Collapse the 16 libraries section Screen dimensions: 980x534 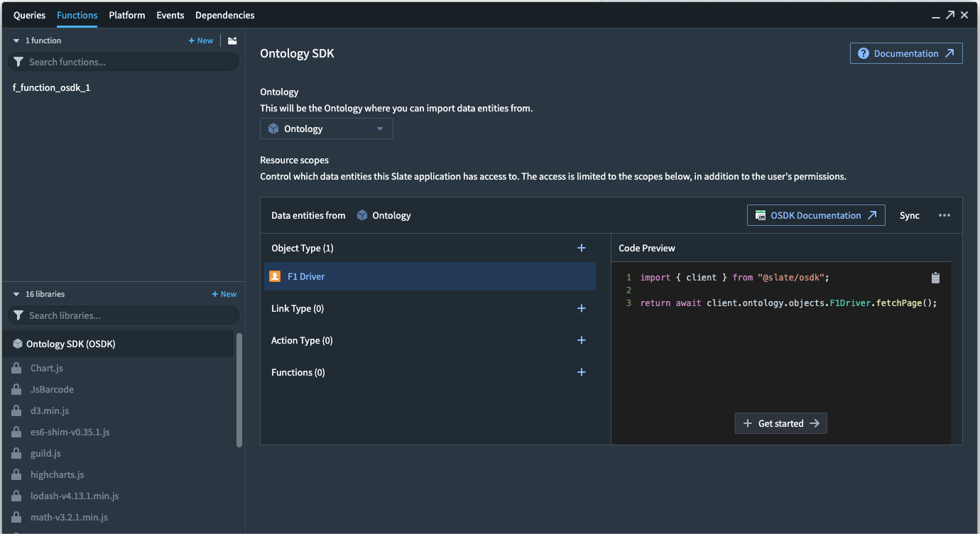[16, 294]
